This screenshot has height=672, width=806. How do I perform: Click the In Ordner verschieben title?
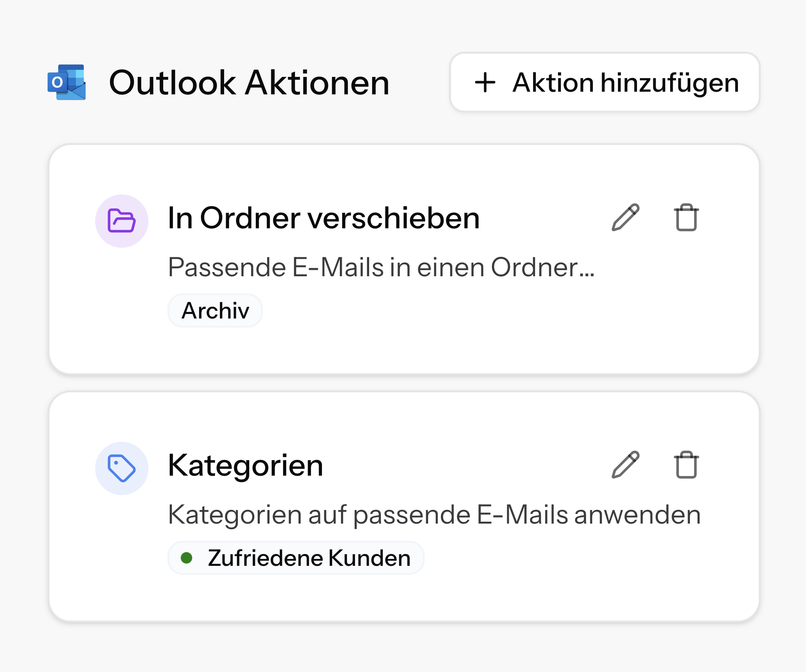click(x=324, y=218)
